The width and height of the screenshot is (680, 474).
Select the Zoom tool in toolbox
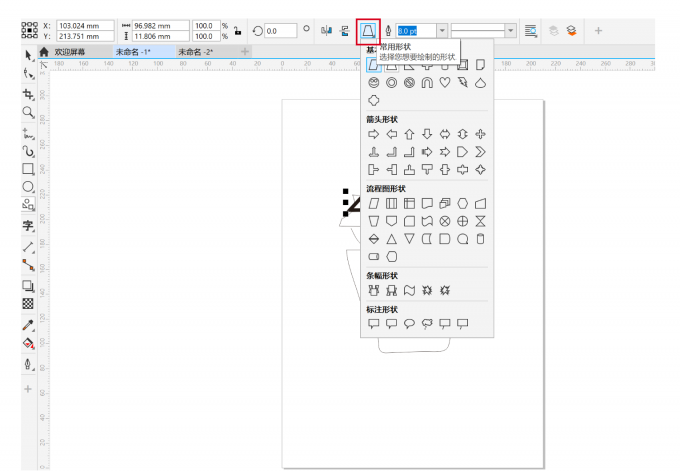point(29,112)
